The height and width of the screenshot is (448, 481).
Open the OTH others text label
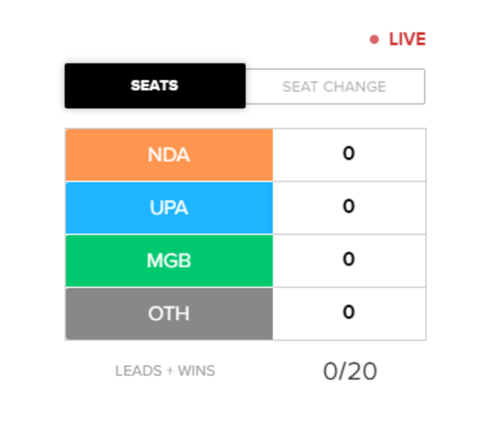click(169, 314)
